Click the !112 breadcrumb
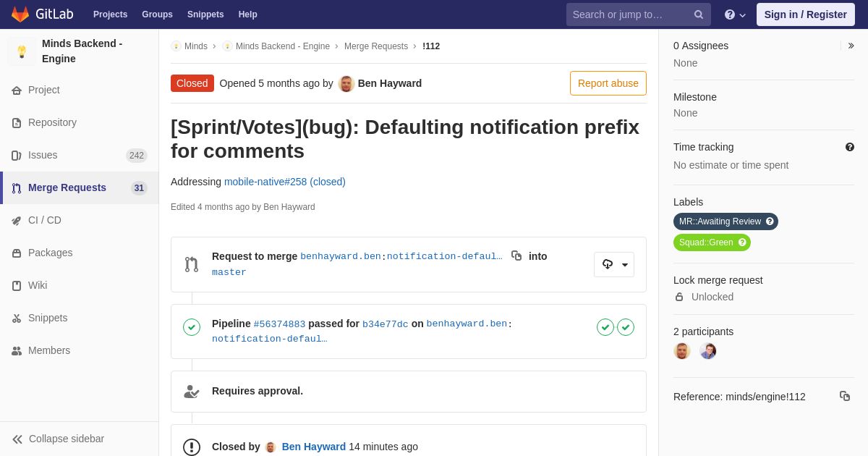The height and width of the screenshot is (456, 868). click(x=431, y=46)
